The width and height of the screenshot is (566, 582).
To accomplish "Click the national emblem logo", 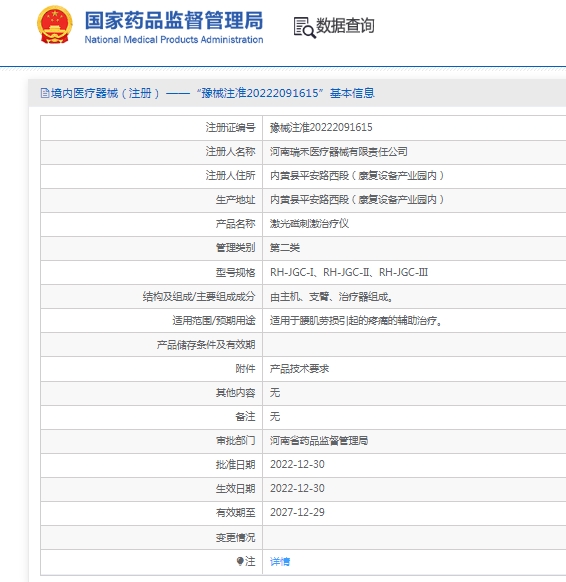I will (55, 25).
